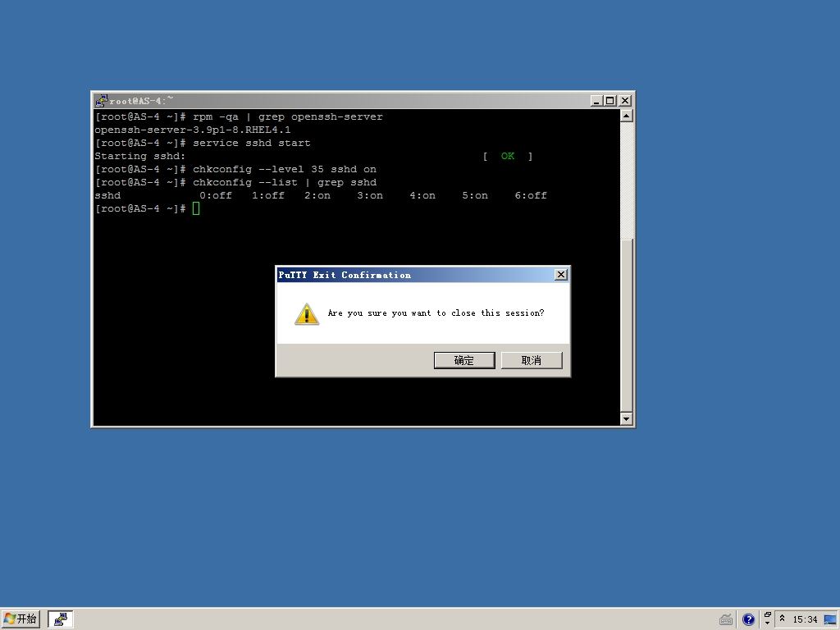Click the 'chkconfig --level 35 sshd on' line
This screenshot has height=630, width=840.
(x=235, y=169)
